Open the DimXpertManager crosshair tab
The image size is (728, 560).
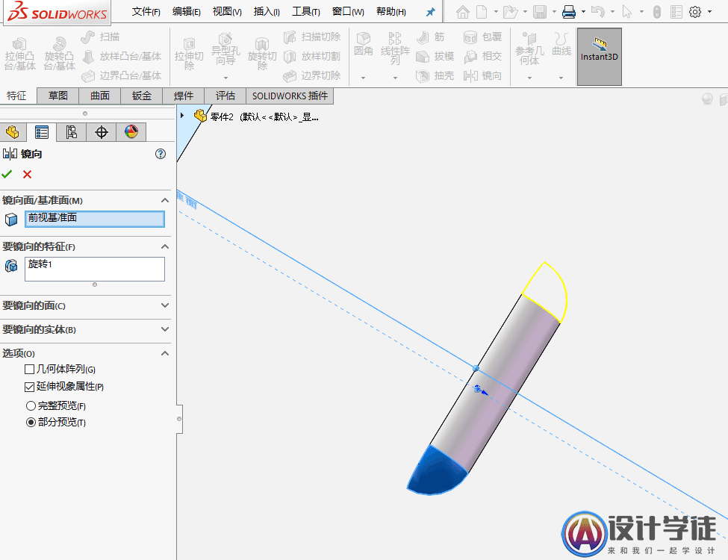[102, 132]
